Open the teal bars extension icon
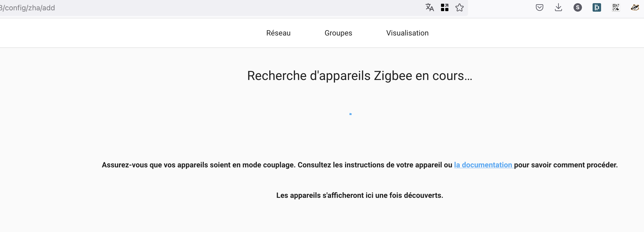This screenshot has width=644, height=232. pyautogui.click(x=597, y=7)
